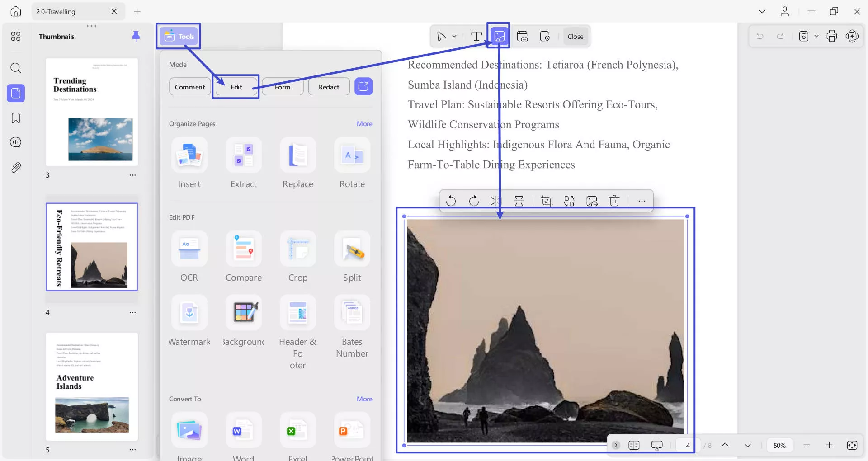The width and height of the screenshot is (868, 461).
Task: Choose the Rotate pages tool
Action: point(352,164)
